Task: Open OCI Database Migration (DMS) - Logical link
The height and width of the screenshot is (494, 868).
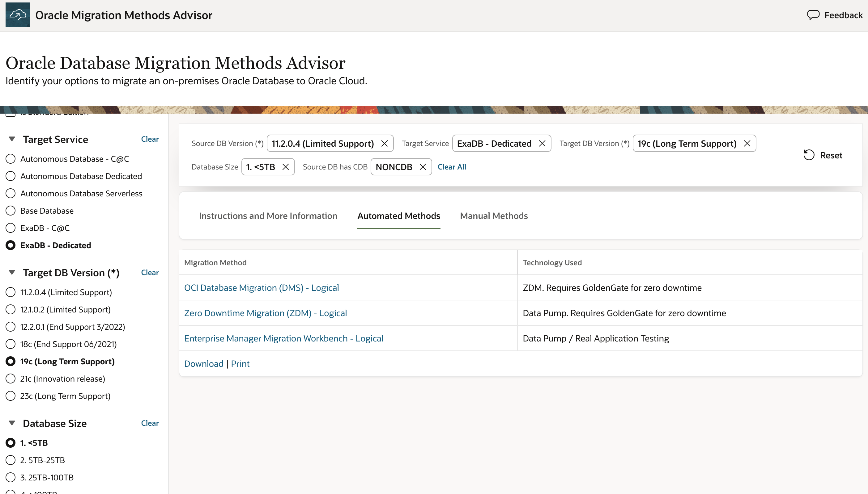Action: (x=262, y=287)
